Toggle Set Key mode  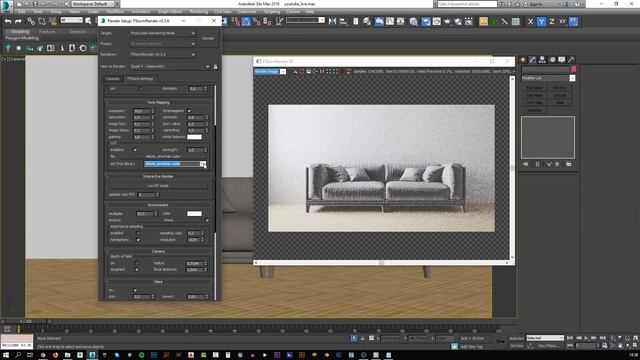[516, 346]
